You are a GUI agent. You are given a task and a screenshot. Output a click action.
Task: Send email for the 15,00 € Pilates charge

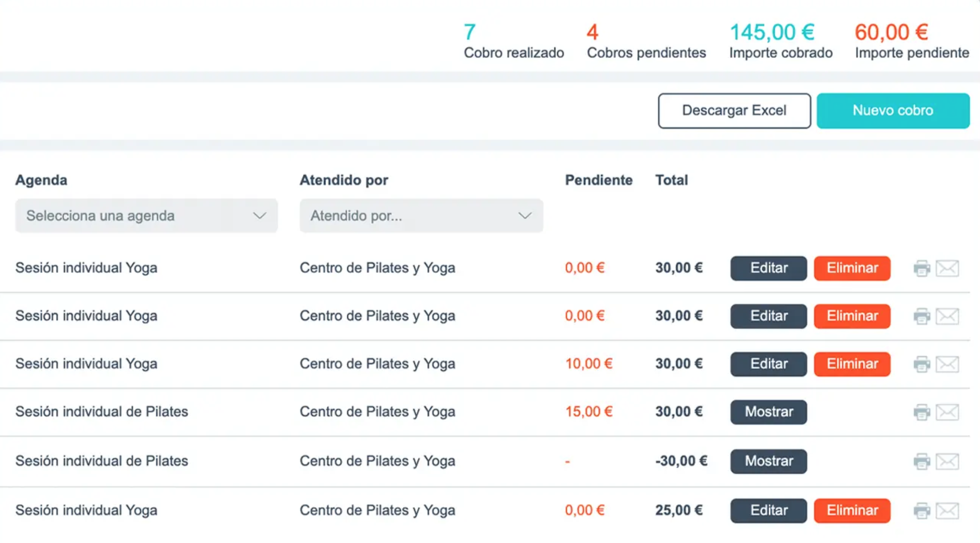coord(947,412)
